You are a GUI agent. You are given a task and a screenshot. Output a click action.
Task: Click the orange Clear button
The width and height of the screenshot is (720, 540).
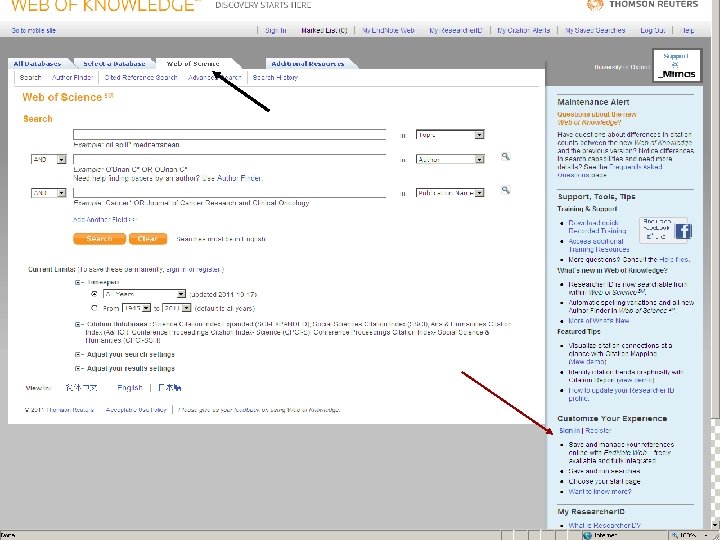tap(147, 239)
